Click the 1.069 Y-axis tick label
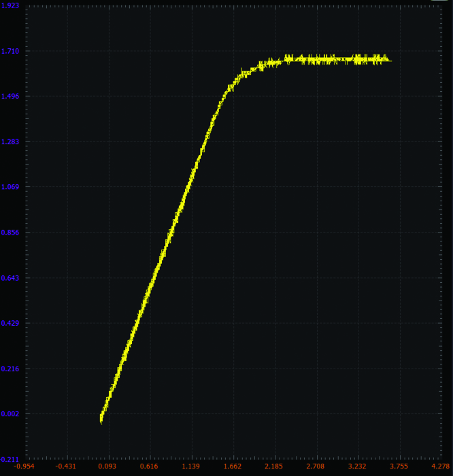The image size is (453, 476). coord(10,187)
